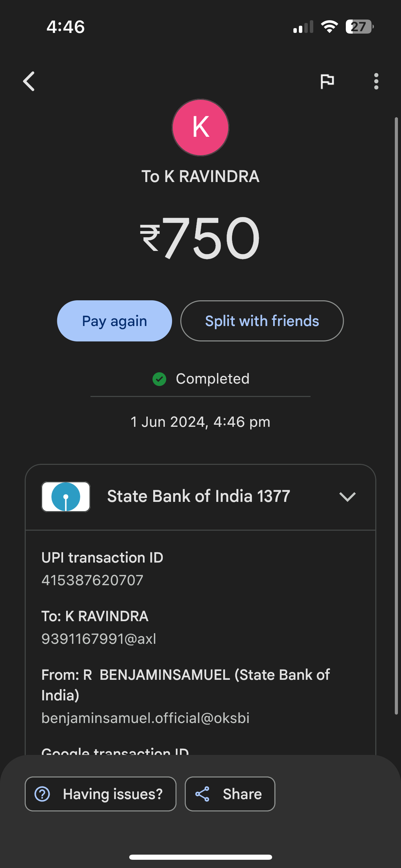This screenshot has width=401, height=868.
Task: Tap the back arrow icon
Action: point(29,81)
